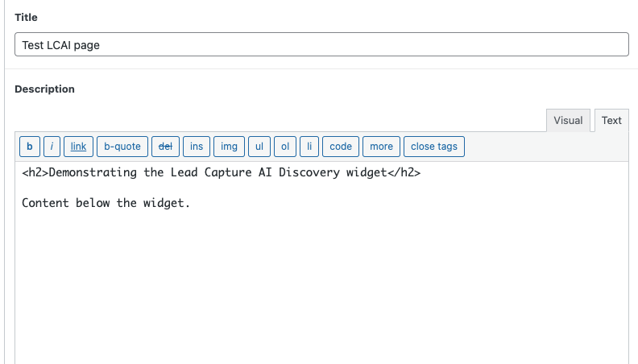Mark deleted text using the del button
638x364 pixels.
click(x=165, y=147)
